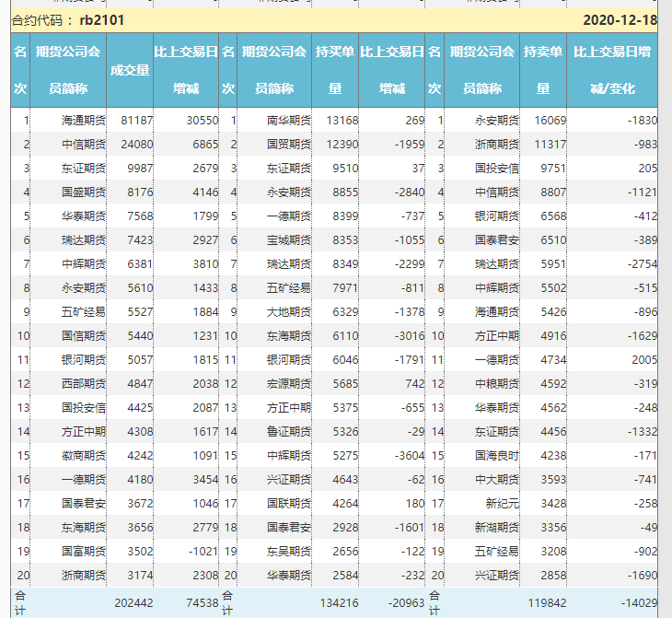This screenshot has width=672, height=618.
Task: Click long position value 12390
Action: [342, 145]
